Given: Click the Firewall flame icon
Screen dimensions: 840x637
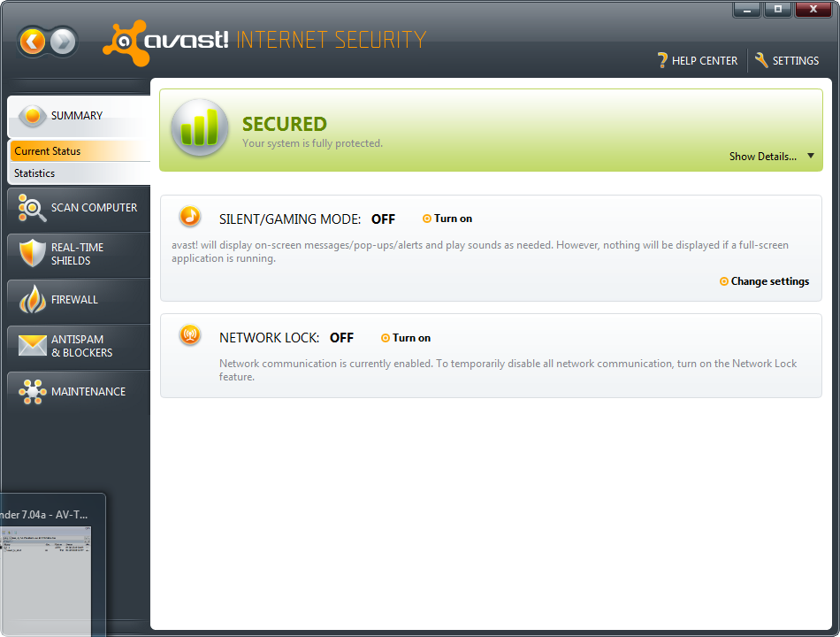Looking at the screenshot, I should (x=32, y=300).
